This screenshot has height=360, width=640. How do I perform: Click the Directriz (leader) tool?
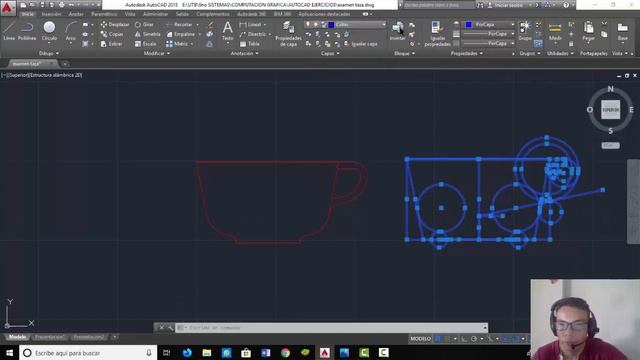point(253,34)
